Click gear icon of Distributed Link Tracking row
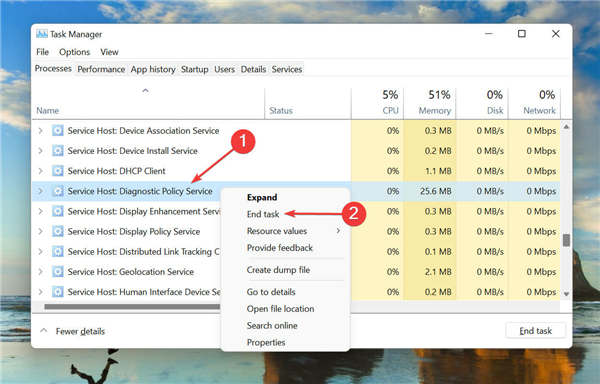Screen dimensions: 600x384 [58, 252]
